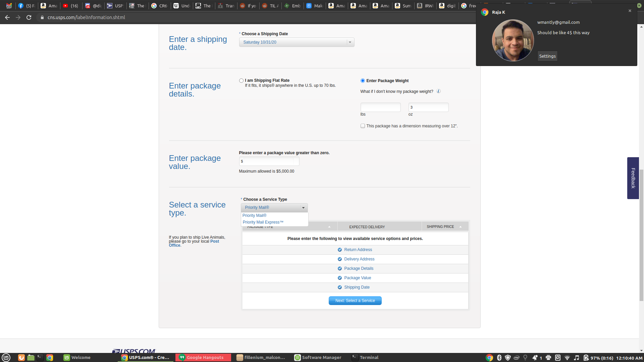Click Next: Select a Service button
The width and height of the screenshot is (644, 362).
[x=355, y=301]
